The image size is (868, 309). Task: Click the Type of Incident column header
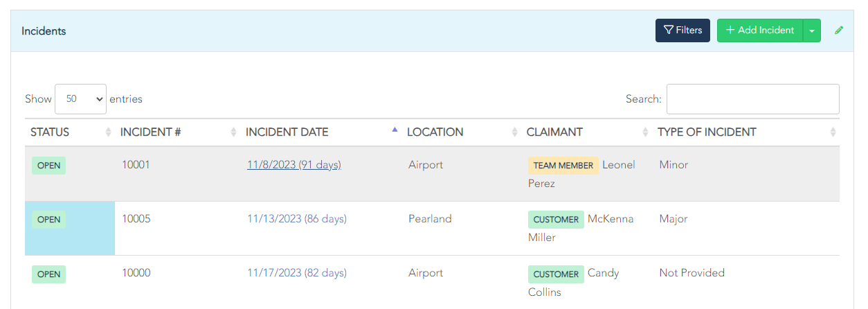tap(707, 132)
